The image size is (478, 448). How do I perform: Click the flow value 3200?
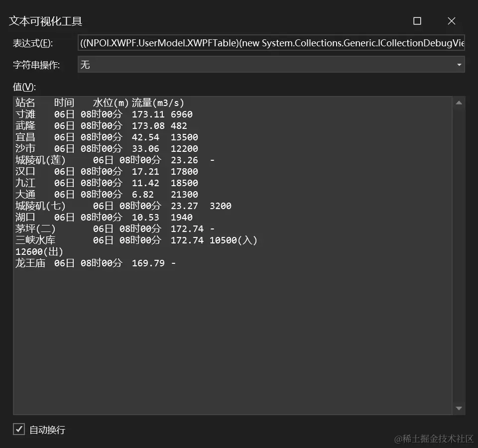pyautogui.click(x=221, y=206)
